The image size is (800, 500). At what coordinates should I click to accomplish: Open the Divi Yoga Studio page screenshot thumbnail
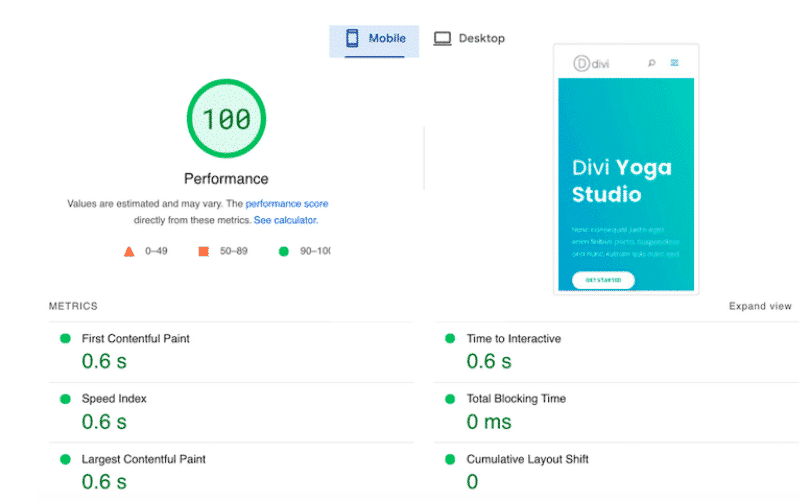[626, 169]
